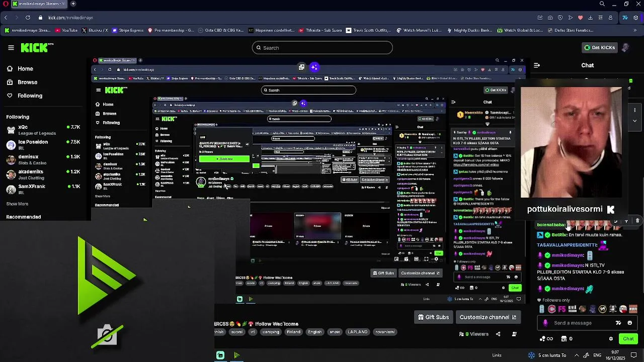
Task: Click the KICK logo
Action: click(x=37, y=48)
